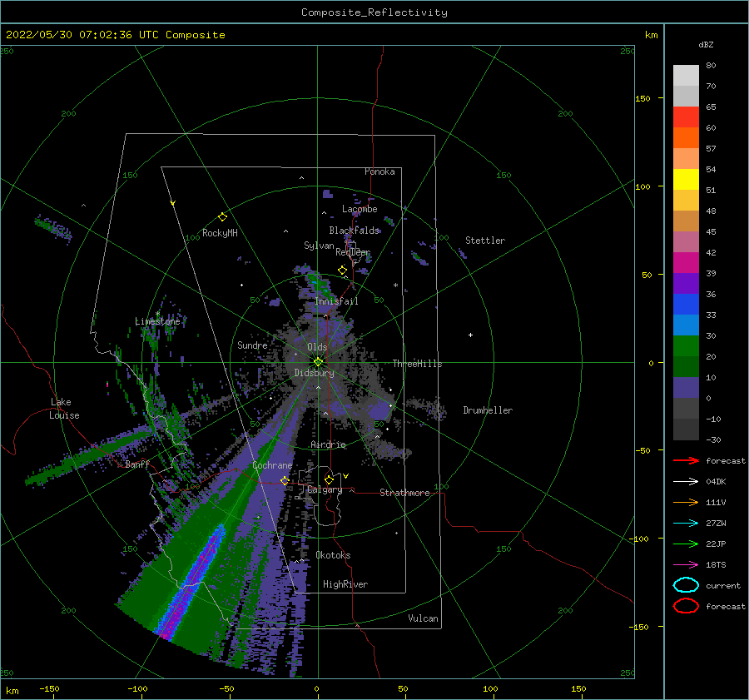
Task: Click the yellow diamond marker above Calgary
Action: click(329, 479)
